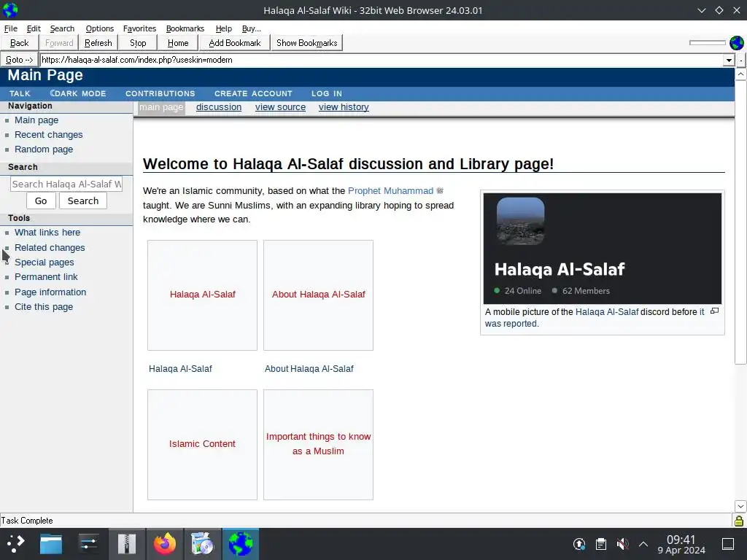Click the Go search button
Screen dimensions: 747x560
pyautogui.click(x=41, y=201)
